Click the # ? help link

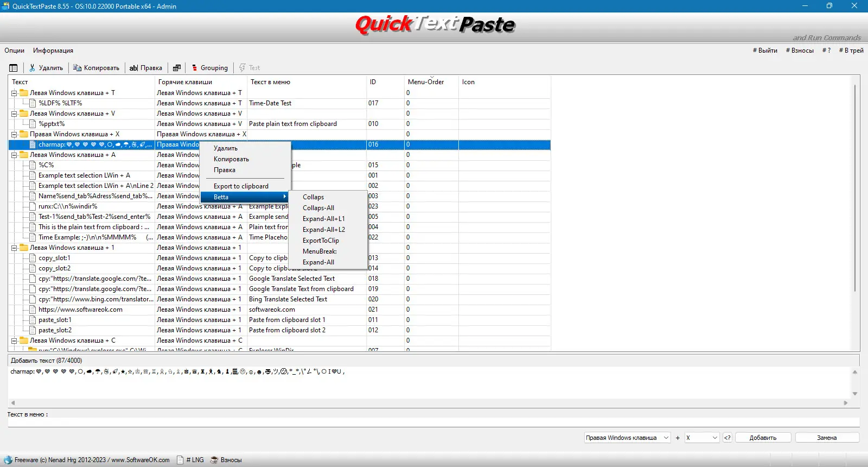click(826, 51)
